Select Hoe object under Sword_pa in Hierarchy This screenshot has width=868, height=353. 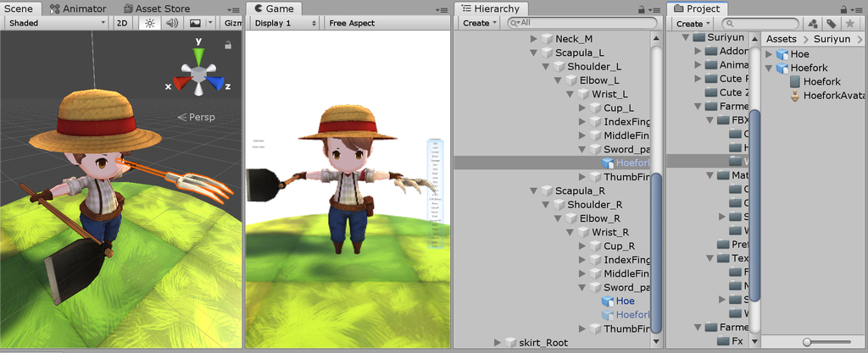pos(625,301)
